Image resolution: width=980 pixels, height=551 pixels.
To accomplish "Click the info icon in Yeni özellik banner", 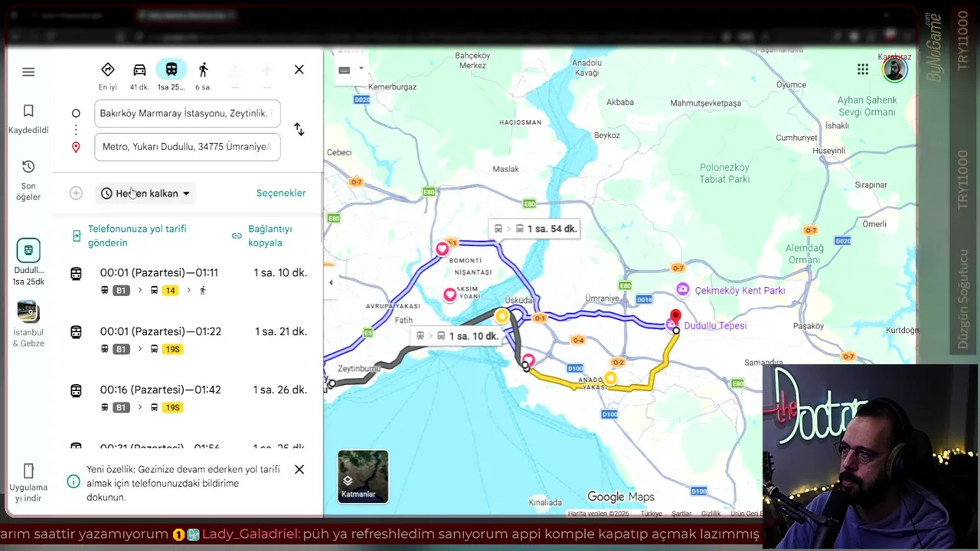I will pos(73,481).
